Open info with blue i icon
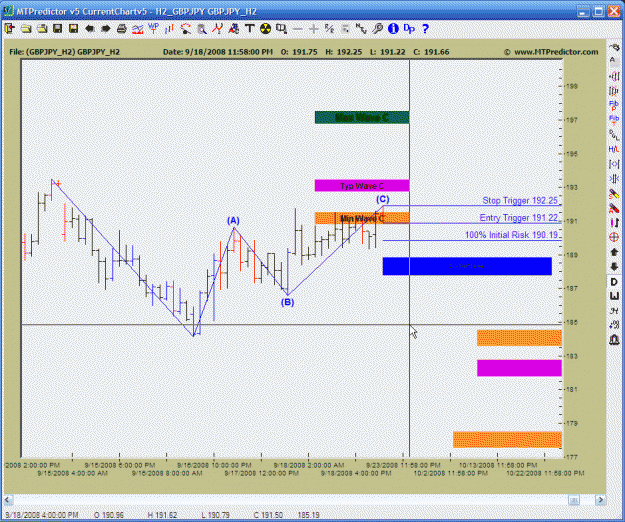The image size is (625, 522). 393,29
